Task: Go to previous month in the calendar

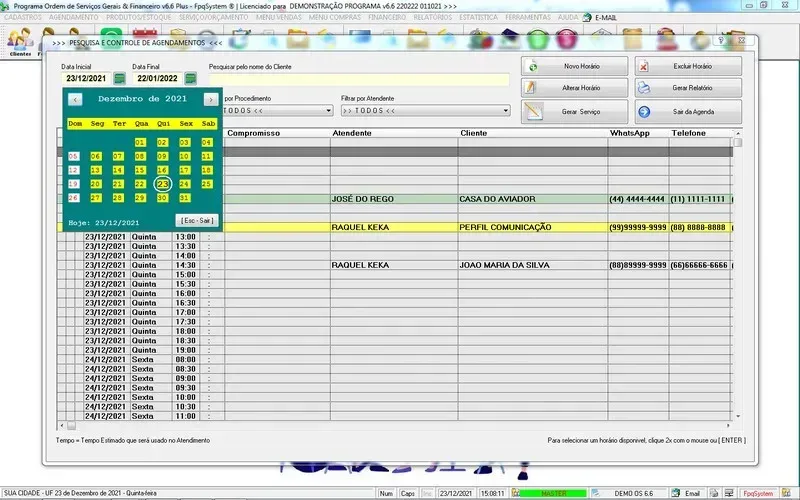Action: coord(76,100)
